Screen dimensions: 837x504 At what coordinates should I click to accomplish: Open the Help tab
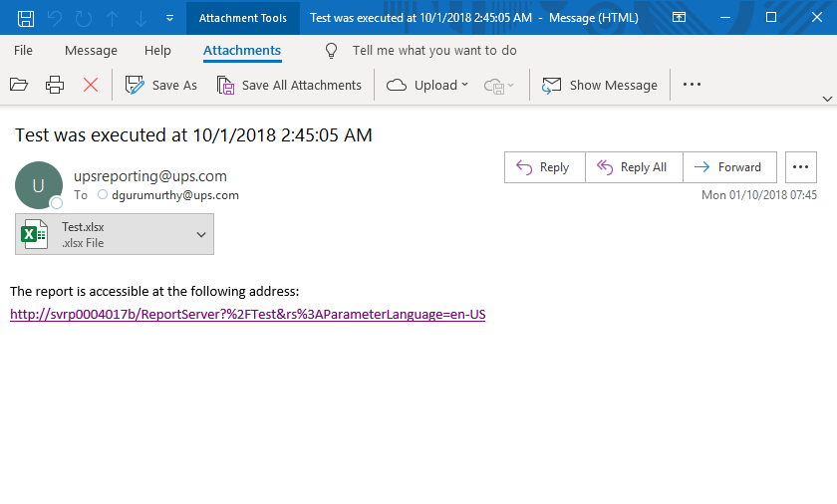[x=157, y=51]
